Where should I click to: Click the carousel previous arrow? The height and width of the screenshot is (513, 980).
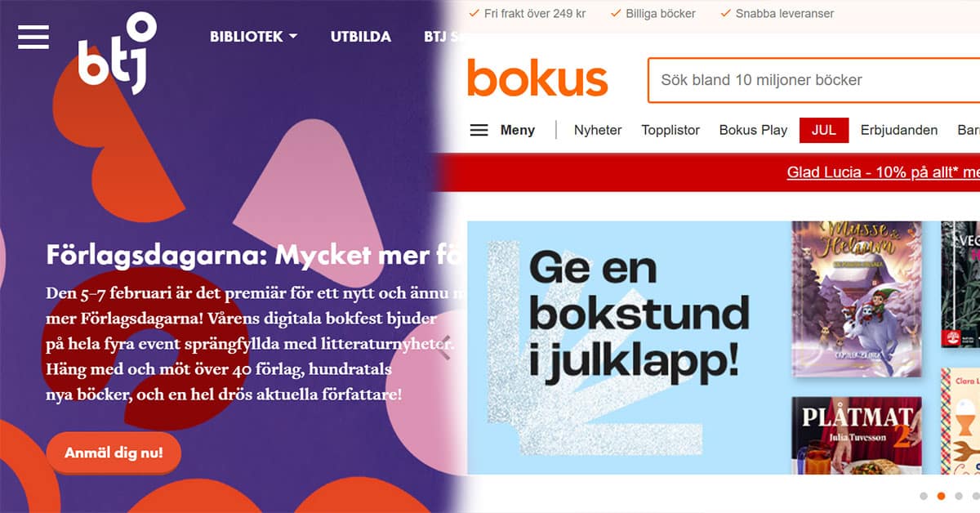click(x=445, y=348)
